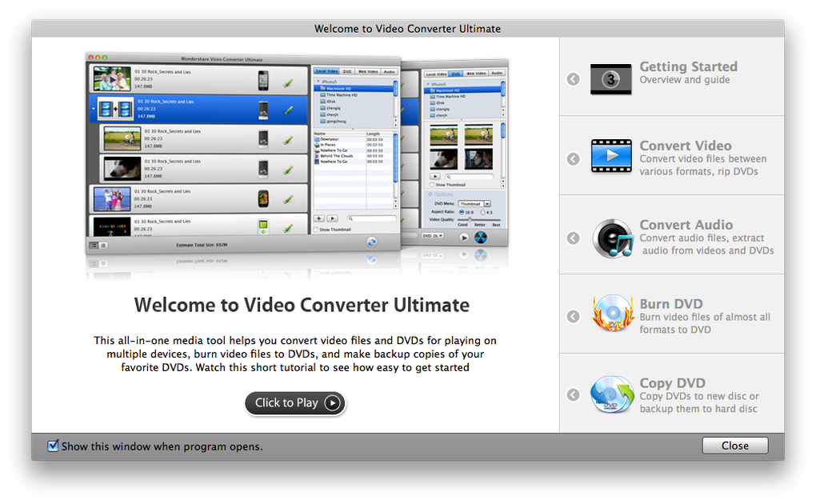Select the Convert Video filmstrip icon
This screenshot has height=504, width=816.
(611, 156)
